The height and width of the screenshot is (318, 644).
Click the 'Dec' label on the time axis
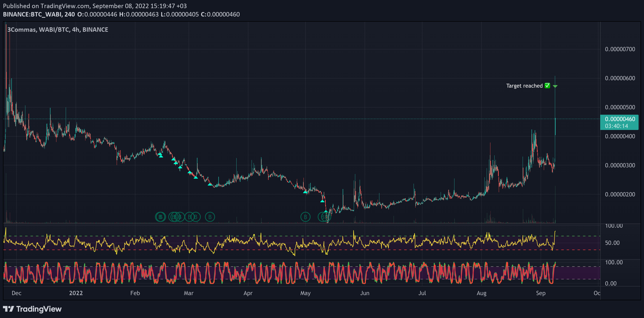coord(16,293)
